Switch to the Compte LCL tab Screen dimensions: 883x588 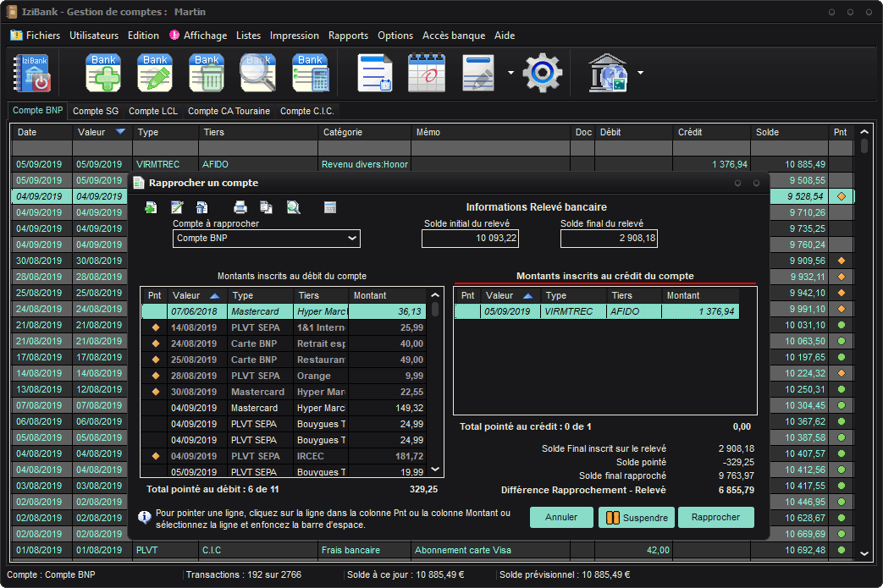[152, 111]
